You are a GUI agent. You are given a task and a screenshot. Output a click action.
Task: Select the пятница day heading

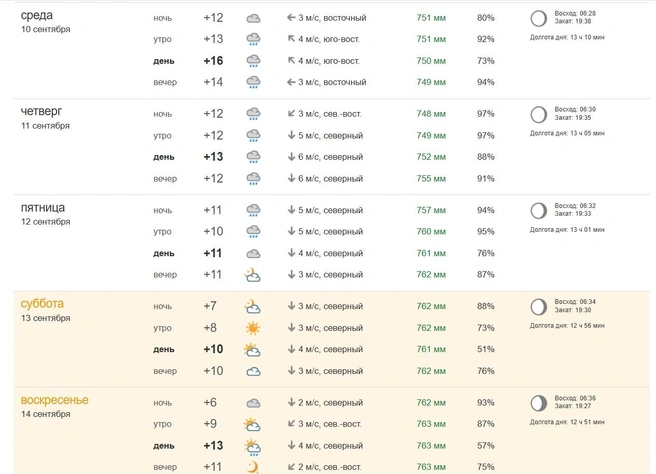pos(43,208)
